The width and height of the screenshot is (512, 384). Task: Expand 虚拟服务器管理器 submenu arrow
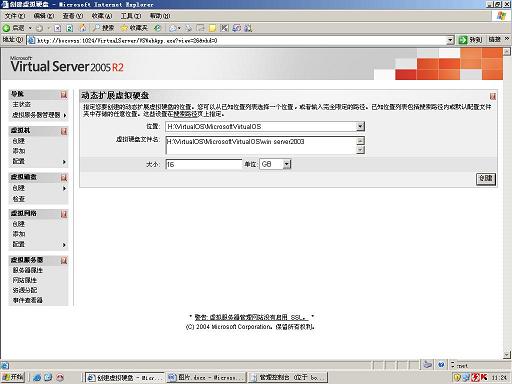point(65,115)
